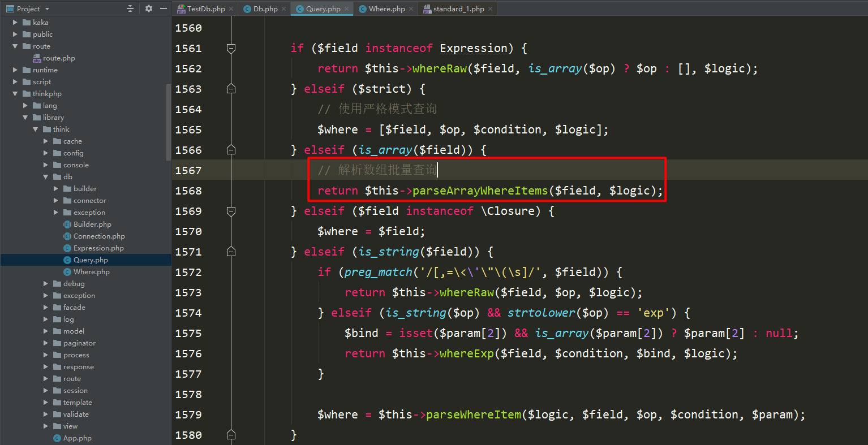Click the TestDb.php tab file icon

181,9
